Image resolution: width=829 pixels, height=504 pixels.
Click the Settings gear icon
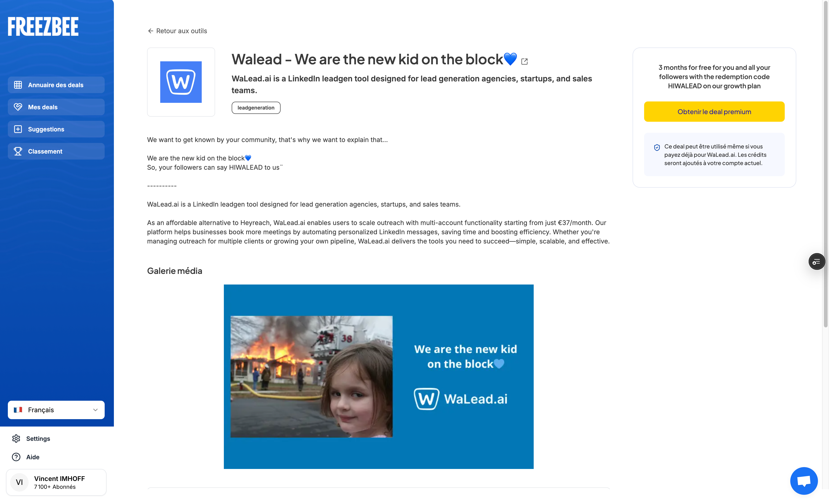pos(16,438)
